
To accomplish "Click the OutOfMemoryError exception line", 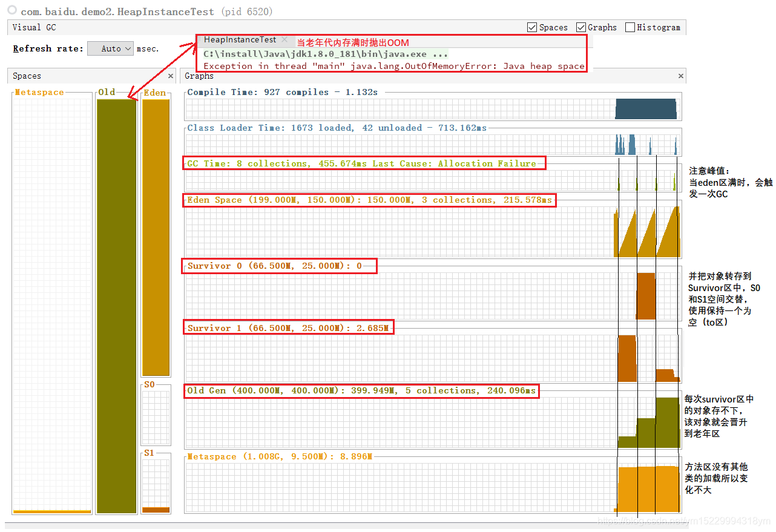I will coord(394,66).
